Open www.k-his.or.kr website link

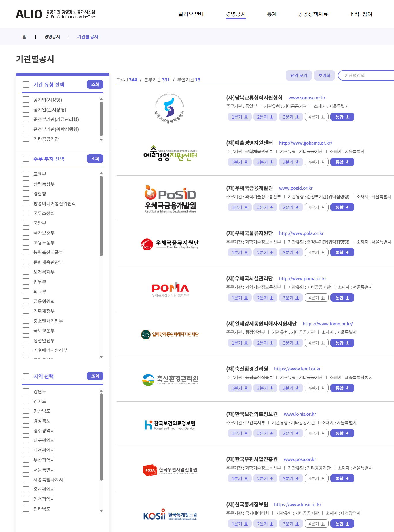(x=300, y=414)
